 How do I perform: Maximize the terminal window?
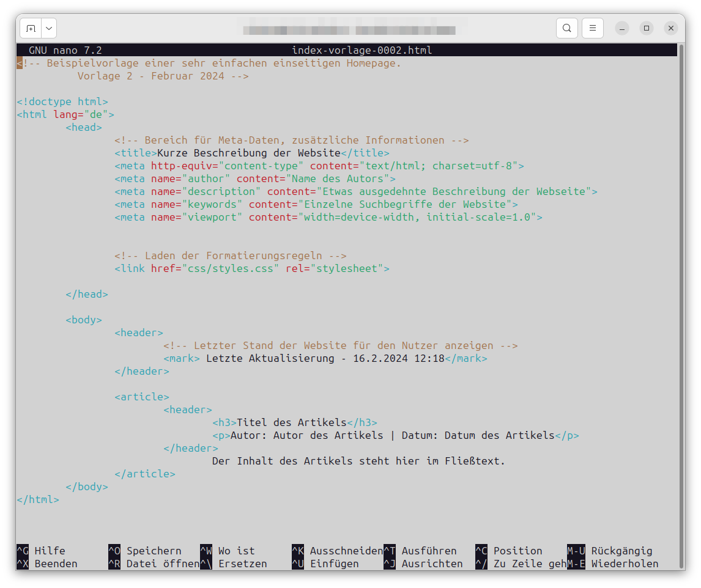pyautogui.click(x=646, y=28)
